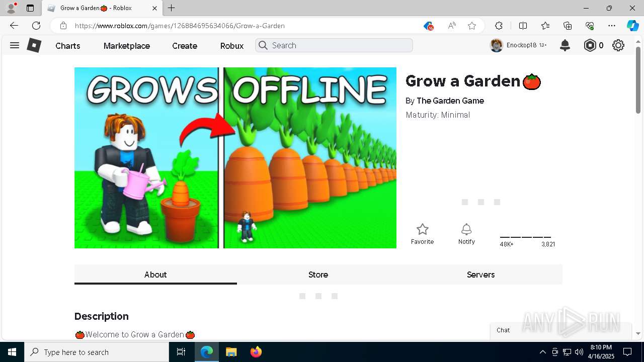The height and width of the screenshot is (362, 644).
Task: Click the Grows Offline game thumbnail
Action: coord(235,158)
